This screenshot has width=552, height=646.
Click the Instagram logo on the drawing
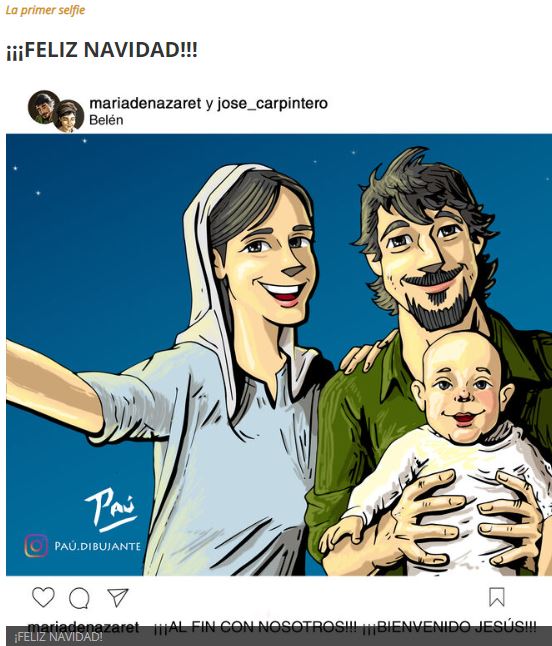36,545
